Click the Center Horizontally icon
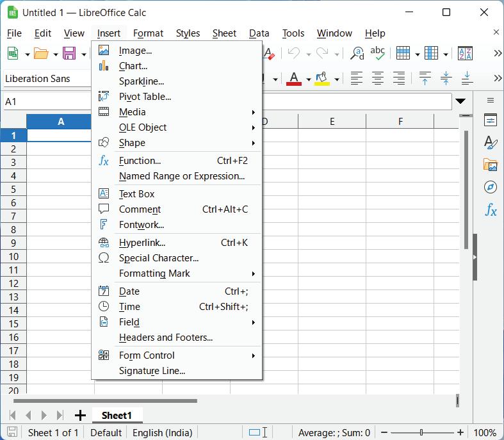504x440 pixels. click(378, 78)
